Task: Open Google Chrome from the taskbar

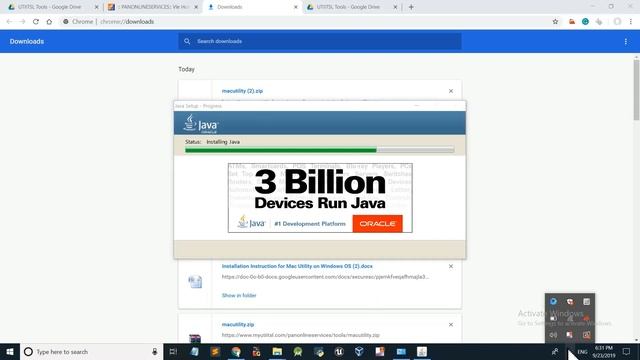Action: coord(236,352)
